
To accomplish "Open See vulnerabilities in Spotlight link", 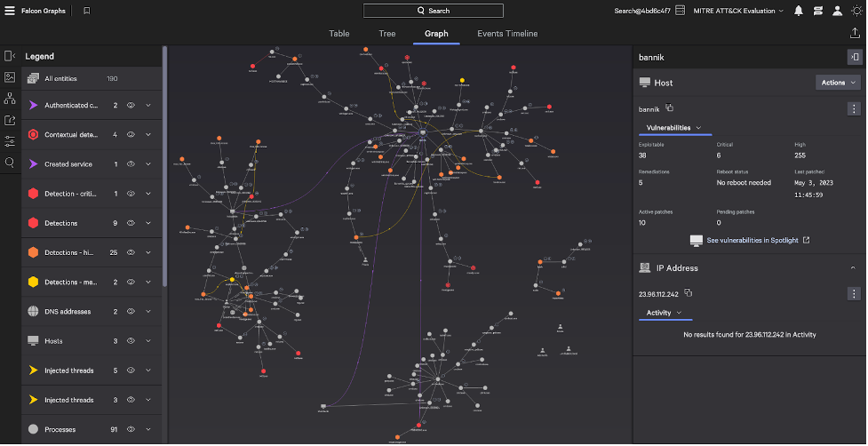I will (750, 240).
